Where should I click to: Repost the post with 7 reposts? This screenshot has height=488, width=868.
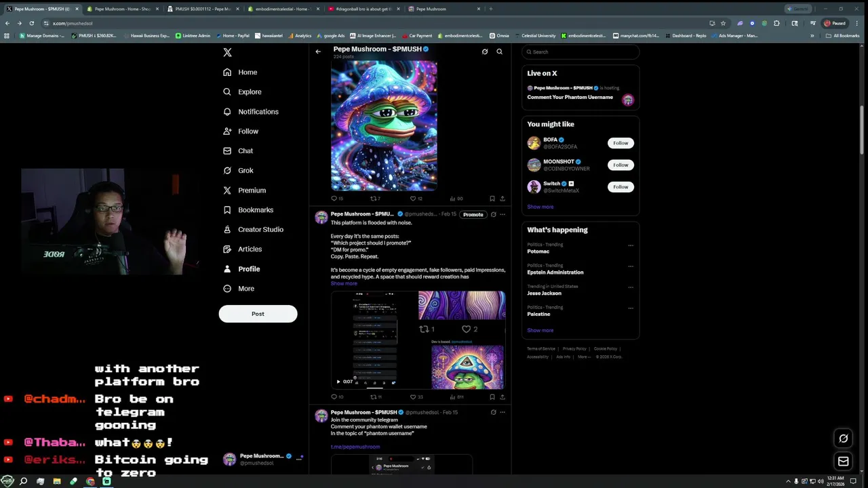tap(375, 199)
